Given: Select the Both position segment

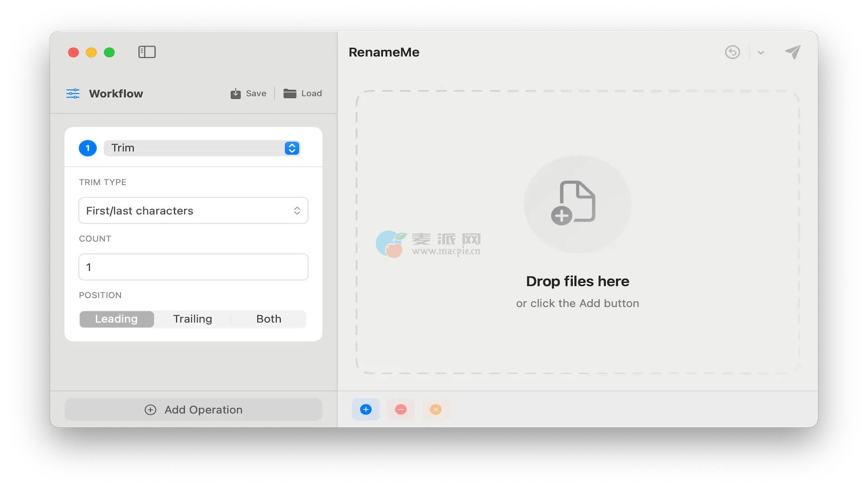Looking at the screenshot, I should pyautogui.click(x=269, y=319).
